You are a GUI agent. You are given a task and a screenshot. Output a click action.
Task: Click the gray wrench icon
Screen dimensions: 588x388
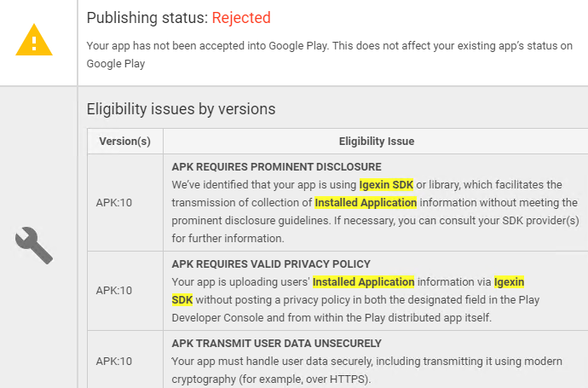(34, 246)
